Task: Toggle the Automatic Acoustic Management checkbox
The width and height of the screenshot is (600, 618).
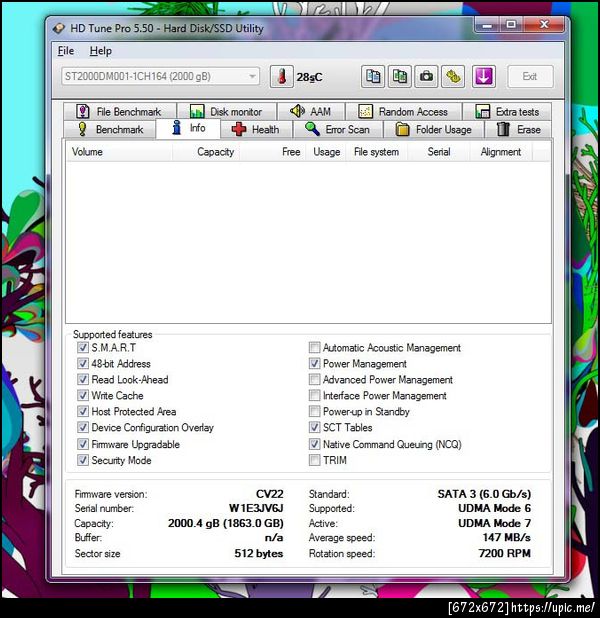Action: click(314, 348)
